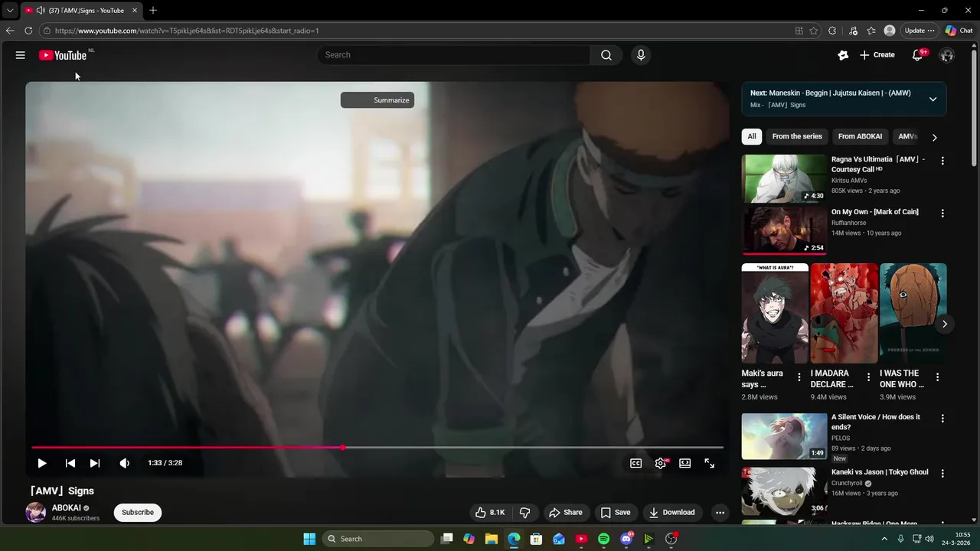Open ABOKAI channel name link

pos(67,508)
